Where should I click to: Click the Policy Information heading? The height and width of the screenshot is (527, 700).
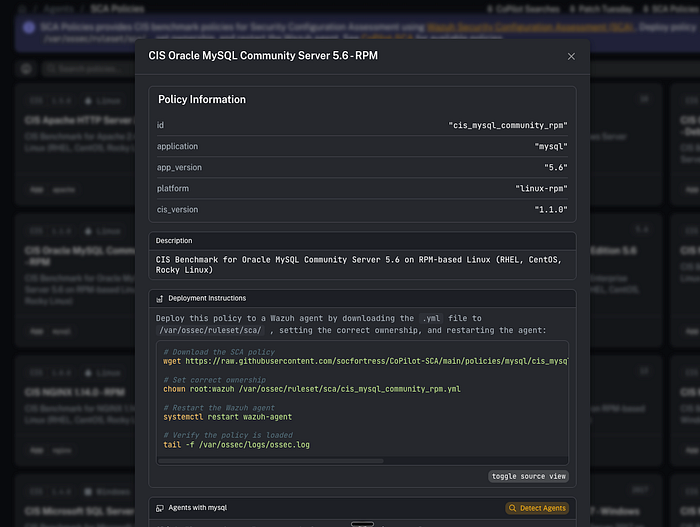(202, 99)
